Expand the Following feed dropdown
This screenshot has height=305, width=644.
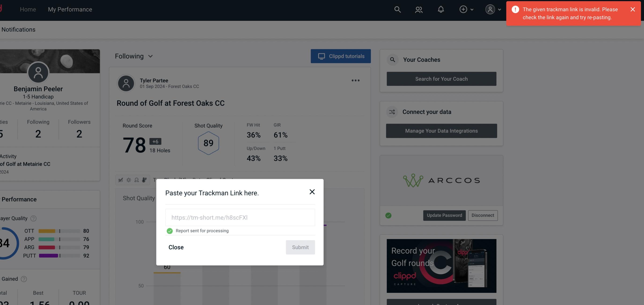coord(134,56)
